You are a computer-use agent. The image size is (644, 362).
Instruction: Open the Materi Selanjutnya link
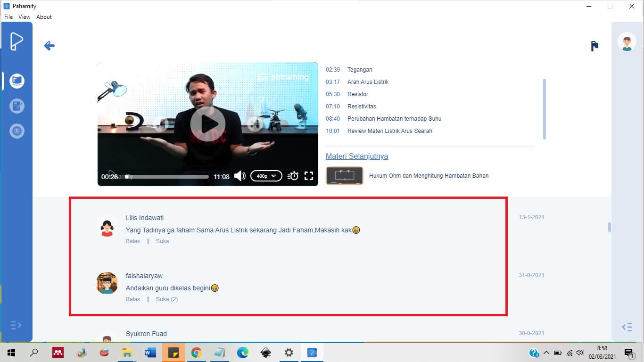pos(357,156)
